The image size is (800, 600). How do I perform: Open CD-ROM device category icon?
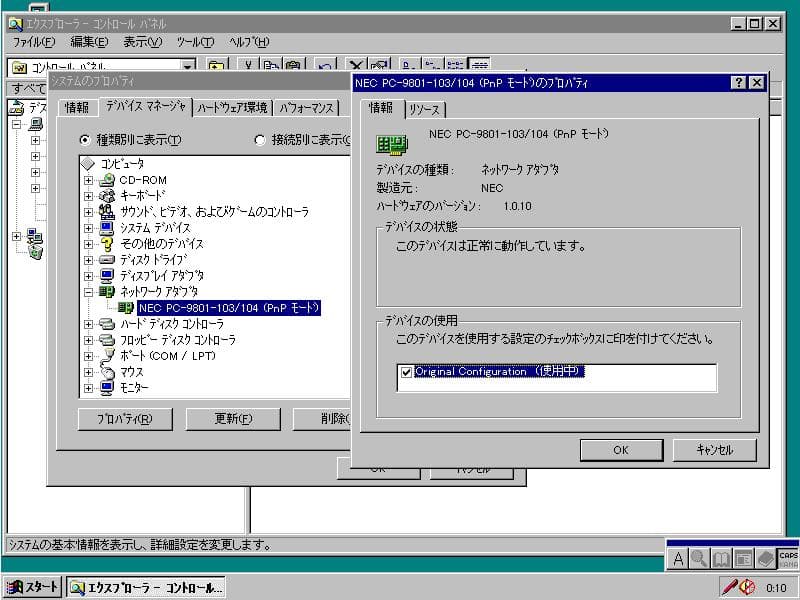pyautogui.click(x=106, y=180)
